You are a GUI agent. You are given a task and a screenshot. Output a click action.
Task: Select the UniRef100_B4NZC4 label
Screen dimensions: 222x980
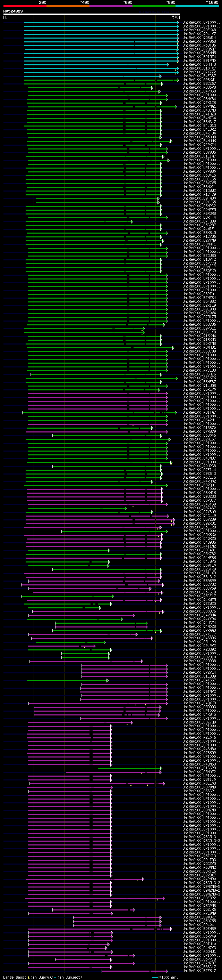199,118
